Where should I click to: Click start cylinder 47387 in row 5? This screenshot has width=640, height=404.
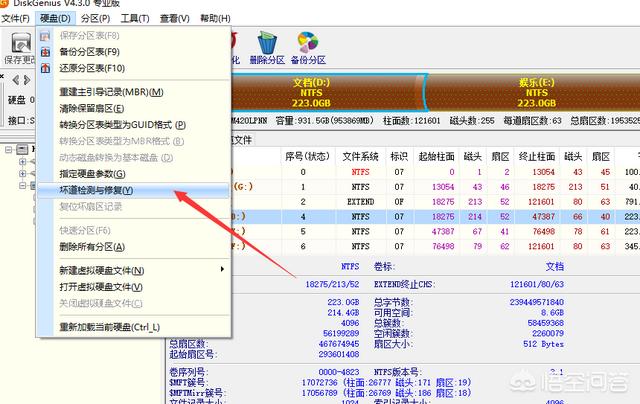443,232
